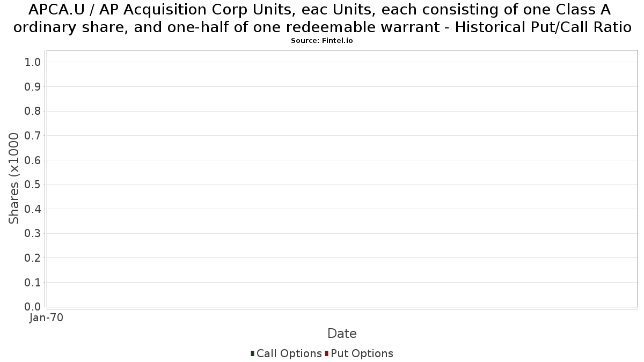Click the 0.2 y-axis tick label
Image resolution: width=644 pixels, height=362 pixels.
pos(33,258)
